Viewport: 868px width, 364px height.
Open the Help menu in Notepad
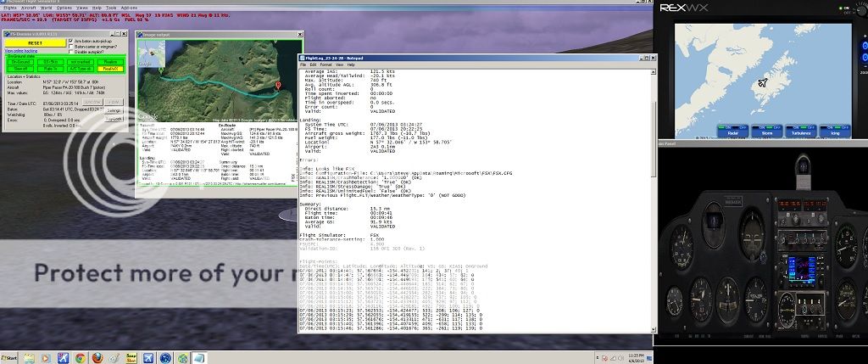point(351,64)
